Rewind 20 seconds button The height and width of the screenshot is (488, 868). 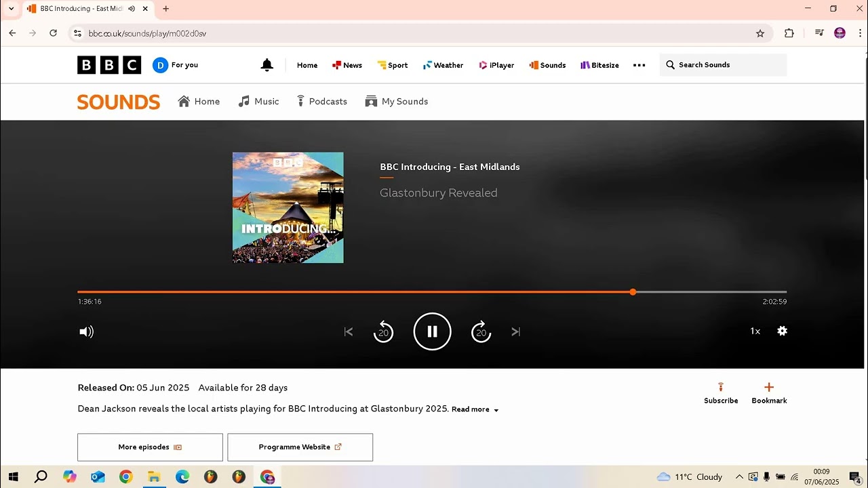[383, 331]
